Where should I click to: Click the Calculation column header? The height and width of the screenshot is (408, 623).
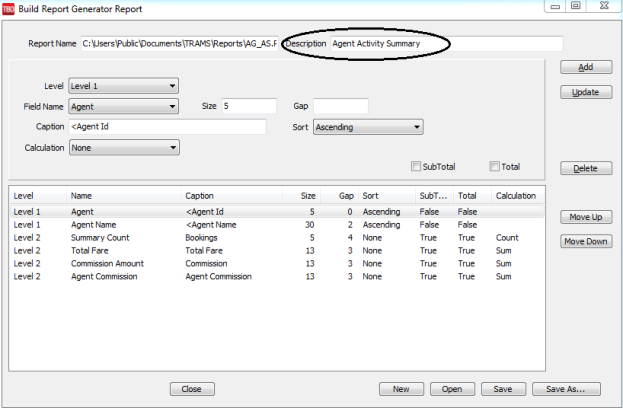click(518, 196)
